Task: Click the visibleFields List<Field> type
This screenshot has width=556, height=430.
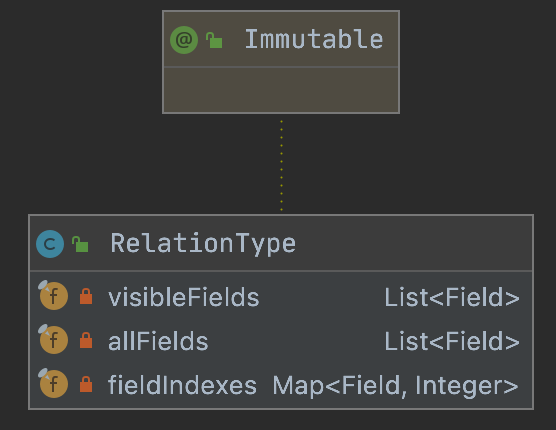Action: click(x=452, y=297)
